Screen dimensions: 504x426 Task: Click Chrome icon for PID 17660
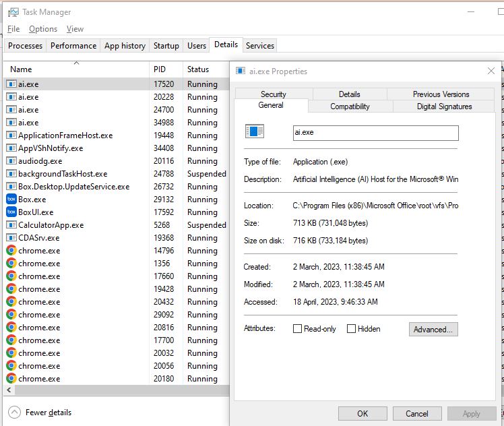(x=11, y=276)
